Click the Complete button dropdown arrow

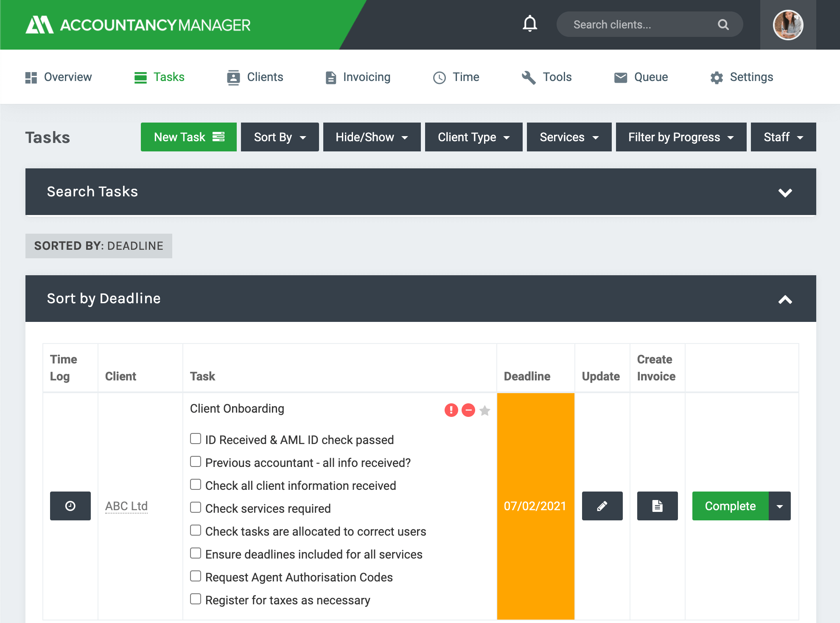(x=780, y=506)
